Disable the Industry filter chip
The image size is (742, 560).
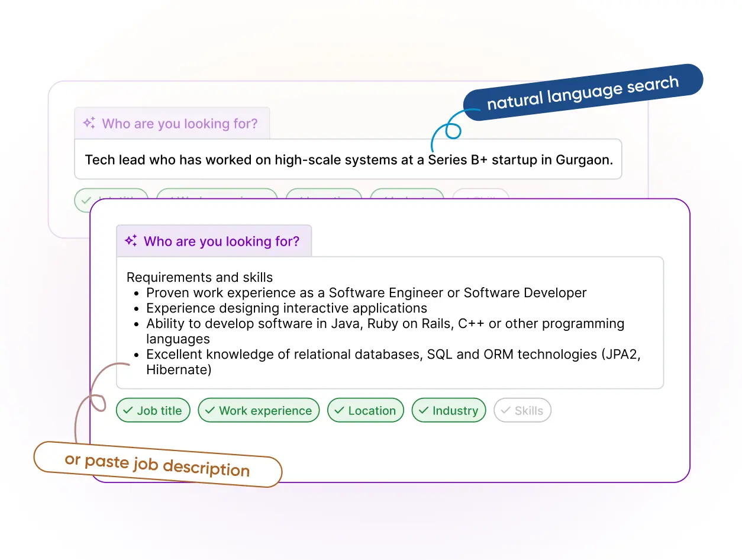(x=449, y=410)
